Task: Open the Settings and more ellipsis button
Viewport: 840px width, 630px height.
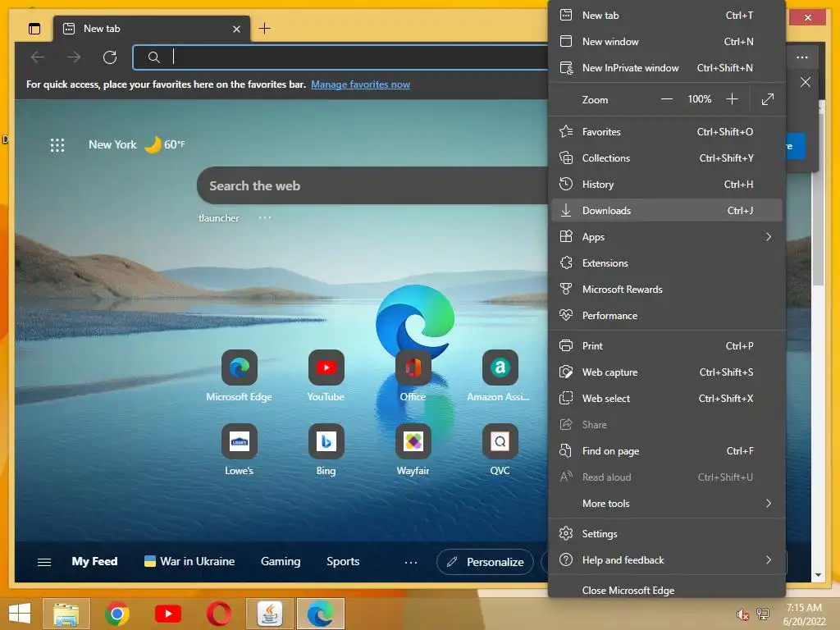Action: 802,57
